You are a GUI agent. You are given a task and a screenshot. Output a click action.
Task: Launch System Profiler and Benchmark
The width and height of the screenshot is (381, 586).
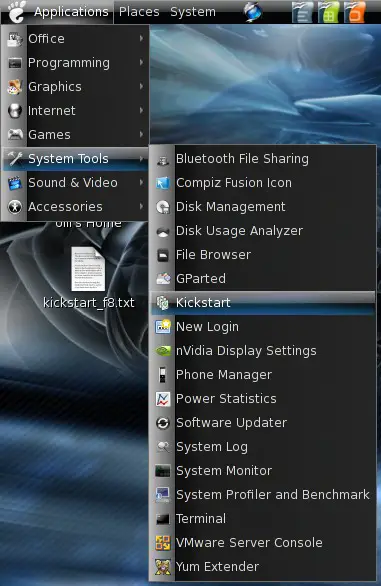[263, 494]
